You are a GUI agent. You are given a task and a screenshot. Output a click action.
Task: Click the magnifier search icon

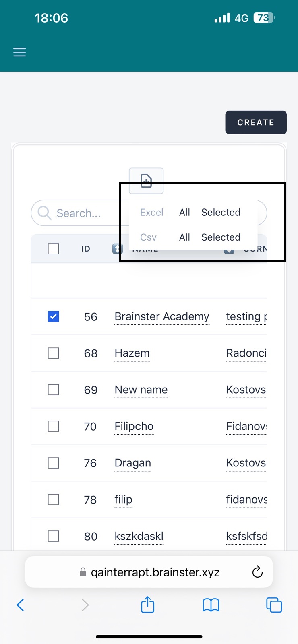[44, 213]
